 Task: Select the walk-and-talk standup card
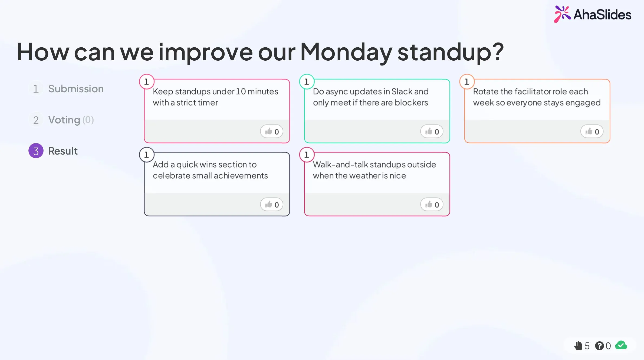(377, 170)
